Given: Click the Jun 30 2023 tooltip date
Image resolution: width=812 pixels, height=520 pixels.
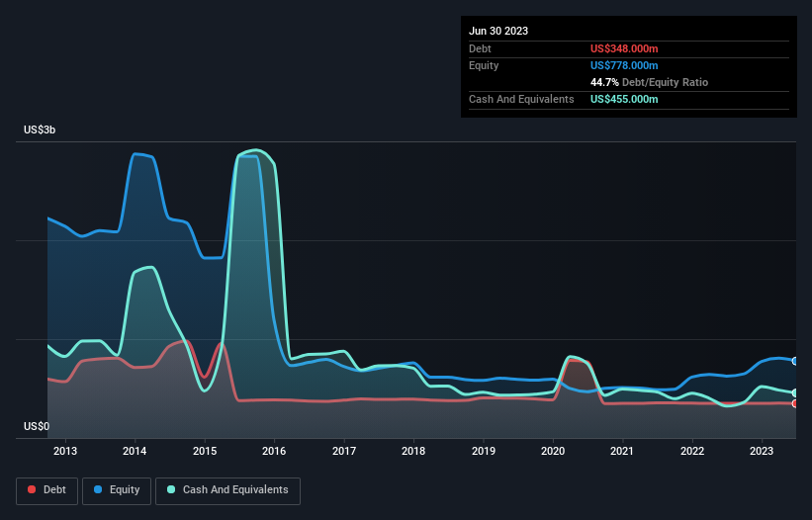Looking at the screenshot, I should [x=498, y=31].
